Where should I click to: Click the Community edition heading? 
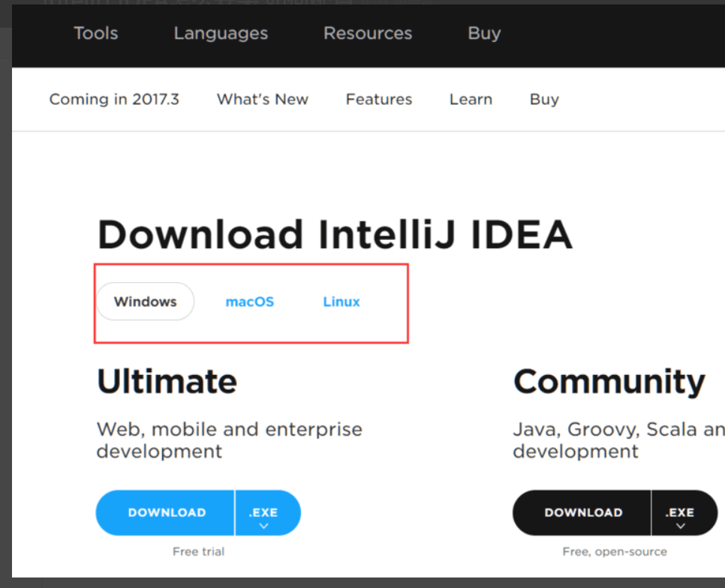pyautogui.click(x=609, y=381)
